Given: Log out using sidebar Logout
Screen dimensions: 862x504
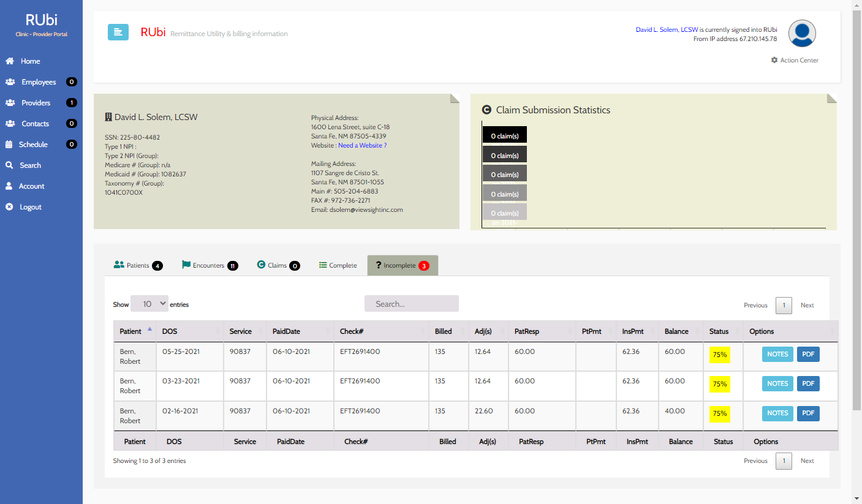Looking at the screenshot, I should pos(30,207).
